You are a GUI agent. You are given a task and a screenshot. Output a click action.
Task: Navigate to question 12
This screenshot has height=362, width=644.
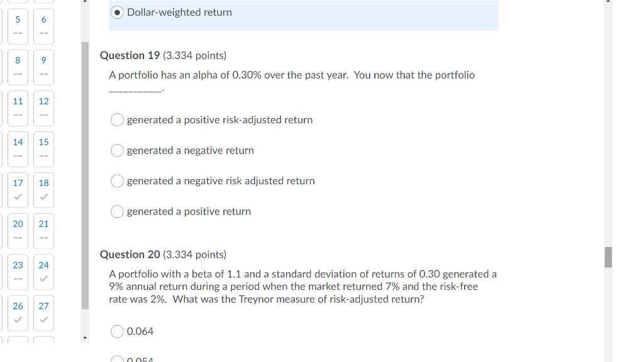point(43,108)
